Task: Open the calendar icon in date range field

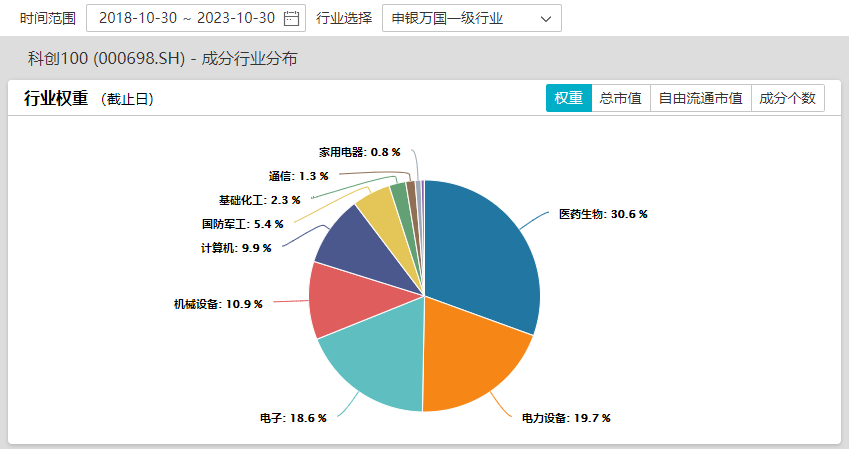Action: click(291, 18)
